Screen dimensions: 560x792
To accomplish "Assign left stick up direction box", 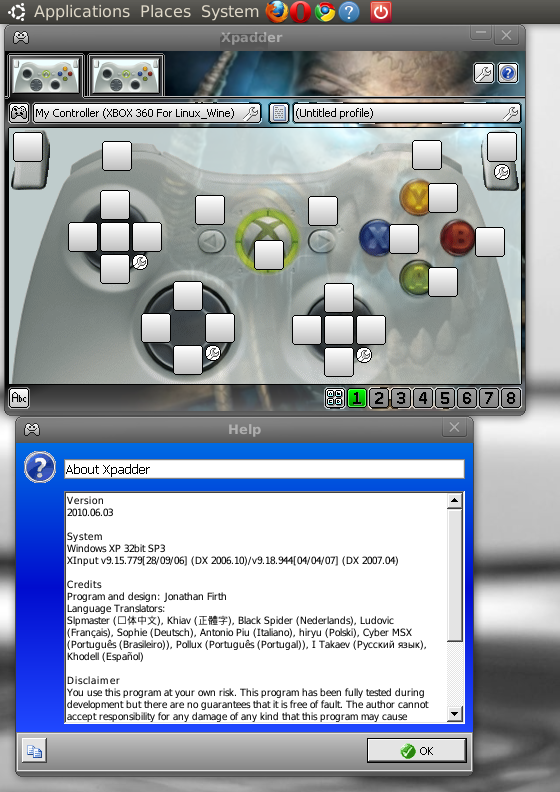I will tap(115, 205).
